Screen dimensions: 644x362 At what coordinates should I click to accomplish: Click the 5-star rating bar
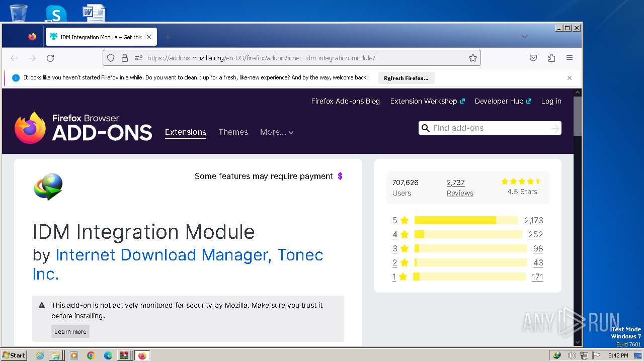[466, 220]
